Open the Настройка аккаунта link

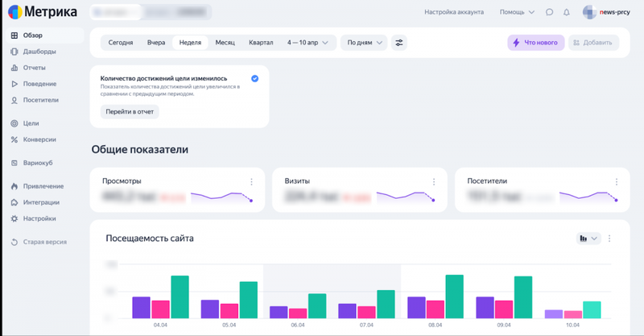coord(454,12)
